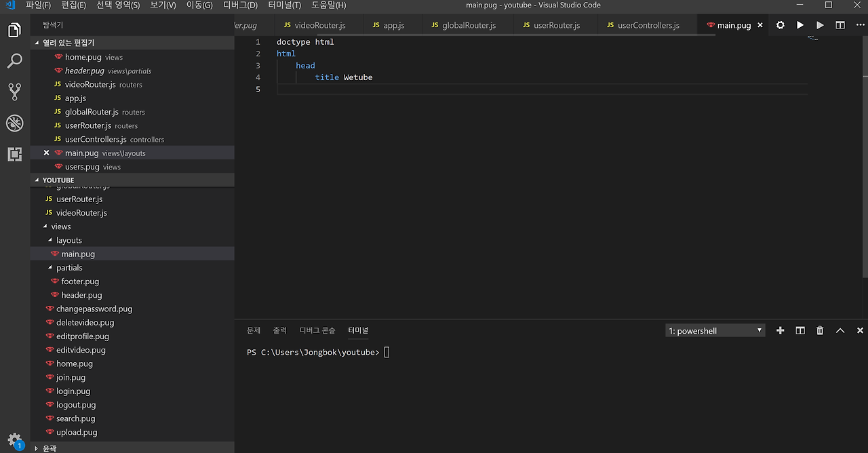Kill the terminal with the trash icon
Screen dimensions: 868x453
820,330
